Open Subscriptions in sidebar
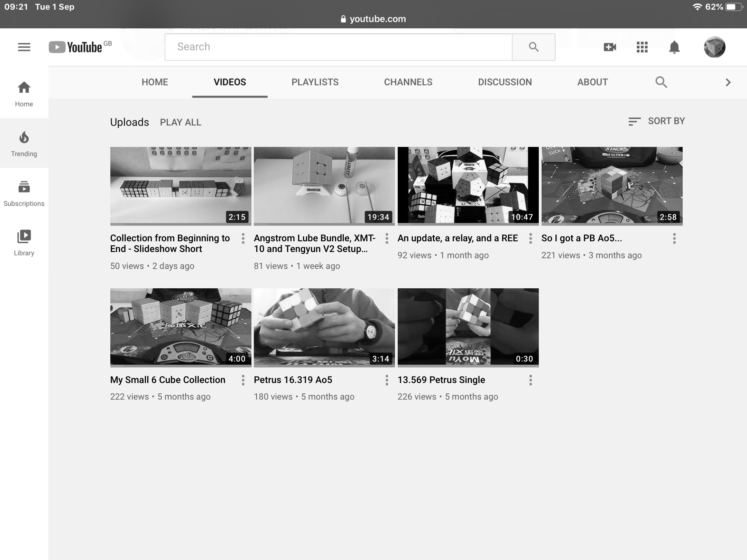Screen dimensions: 747x560 point(24,193)
